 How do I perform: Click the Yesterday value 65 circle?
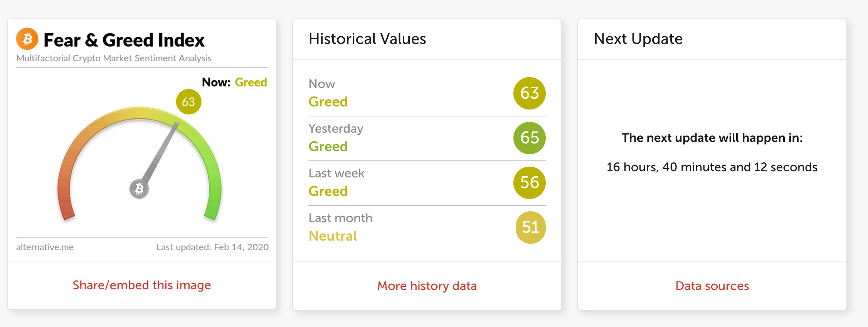click(x=529, y=138)
